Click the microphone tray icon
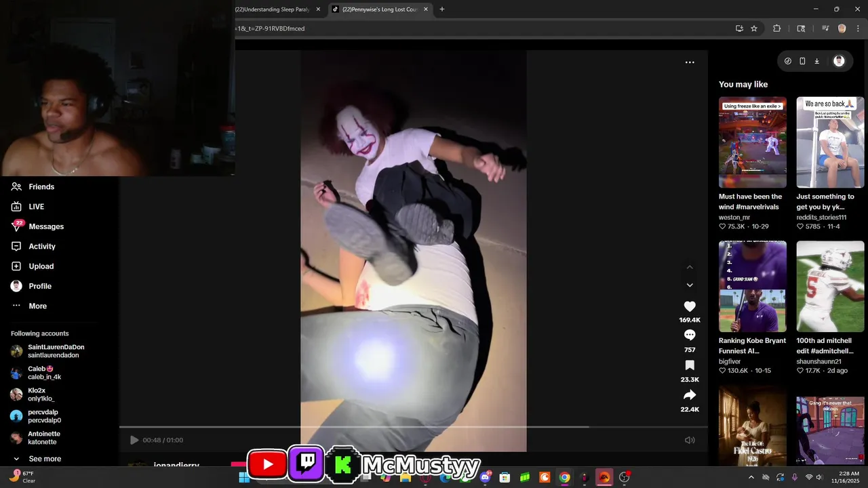 point(795,477)
